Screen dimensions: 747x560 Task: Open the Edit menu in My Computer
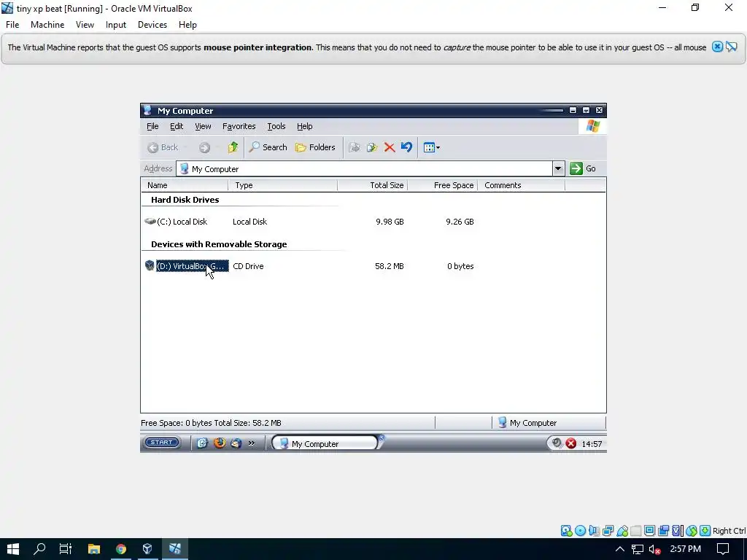177,126
